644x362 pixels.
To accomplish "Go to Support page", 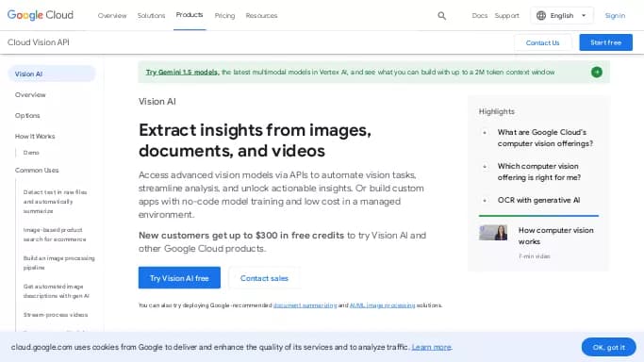I will click(507, 16).
